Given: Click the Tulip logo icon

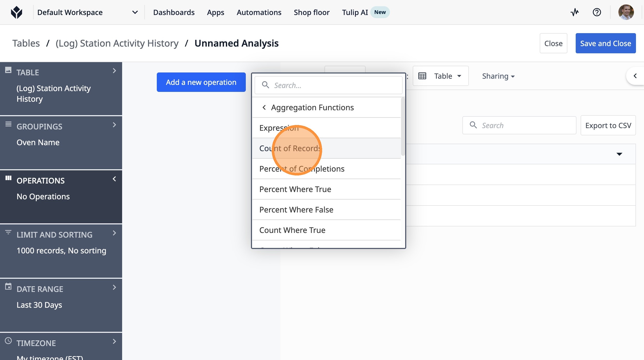Looking at the screenshot, I should 17,12.
